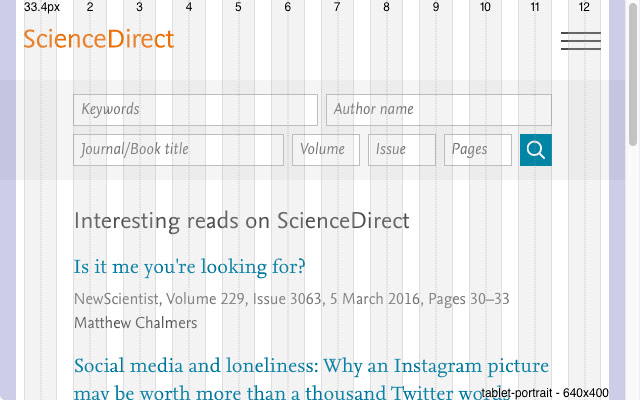Open article "Is it me you're looking for?"
640x400 pixels.
point(190,267)
